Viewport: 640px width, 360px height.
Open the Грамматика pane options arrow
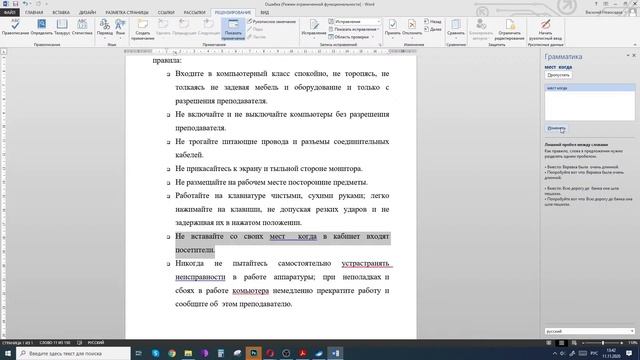click(x=628, y=56)
